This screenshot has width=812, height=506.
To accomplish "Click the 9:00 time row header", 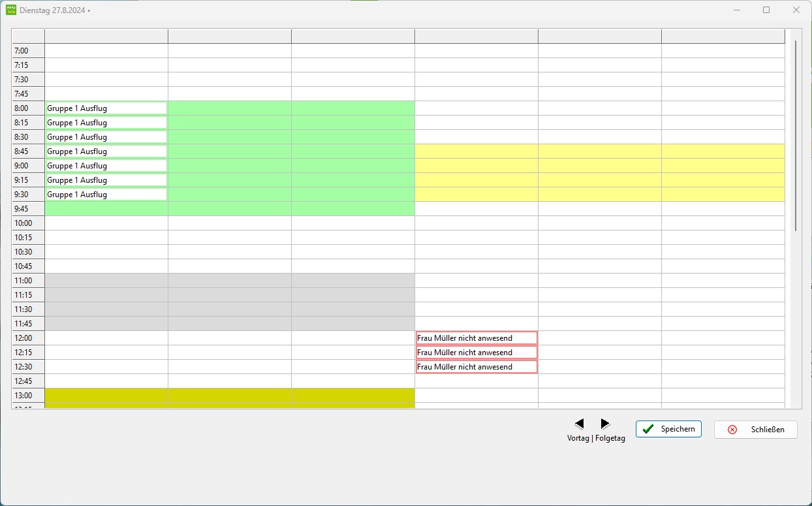I will tap(28, 166).
